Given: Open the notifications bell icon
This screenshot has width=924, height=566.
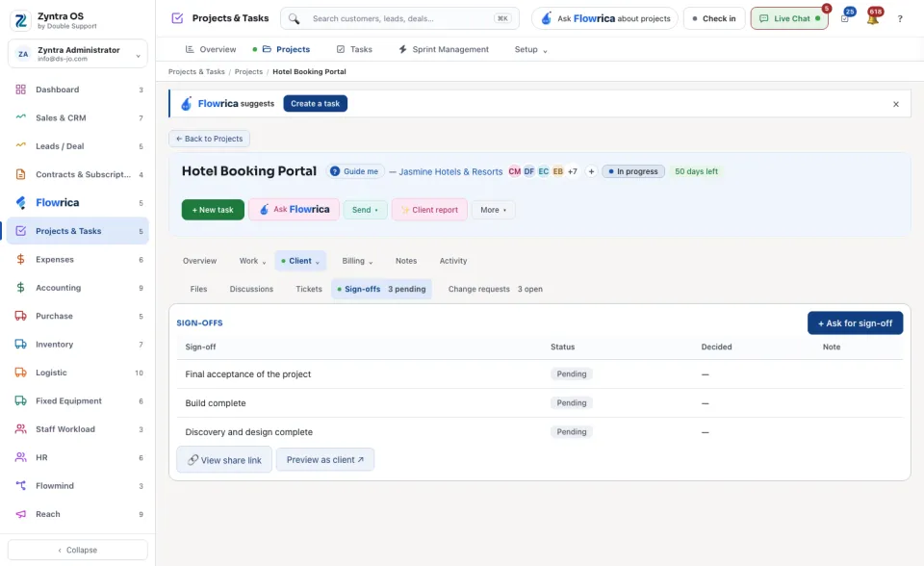Looking at the screenshot, I should (873, 19).
